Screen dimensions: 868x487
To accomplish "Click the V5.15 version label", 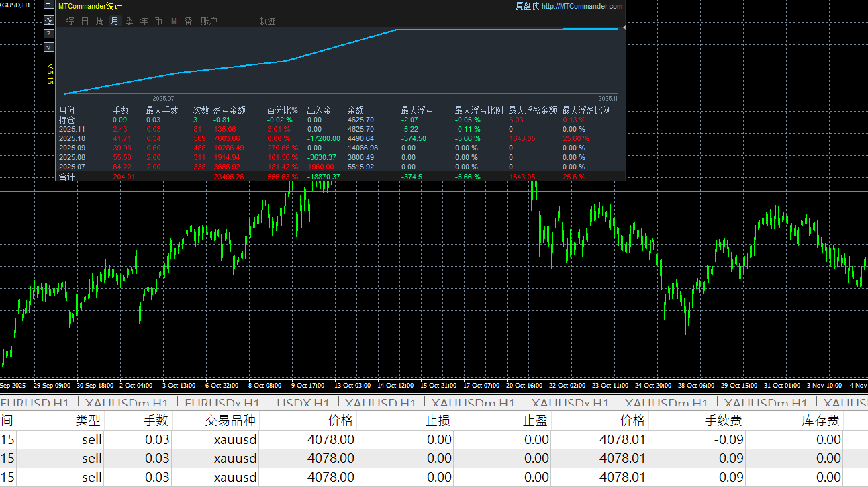I will (x=50, y=74).
